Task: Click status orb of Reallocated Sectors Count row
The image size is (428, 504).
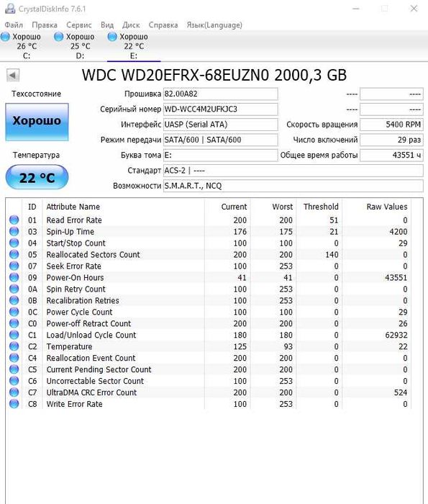Action: click(14, 254)
